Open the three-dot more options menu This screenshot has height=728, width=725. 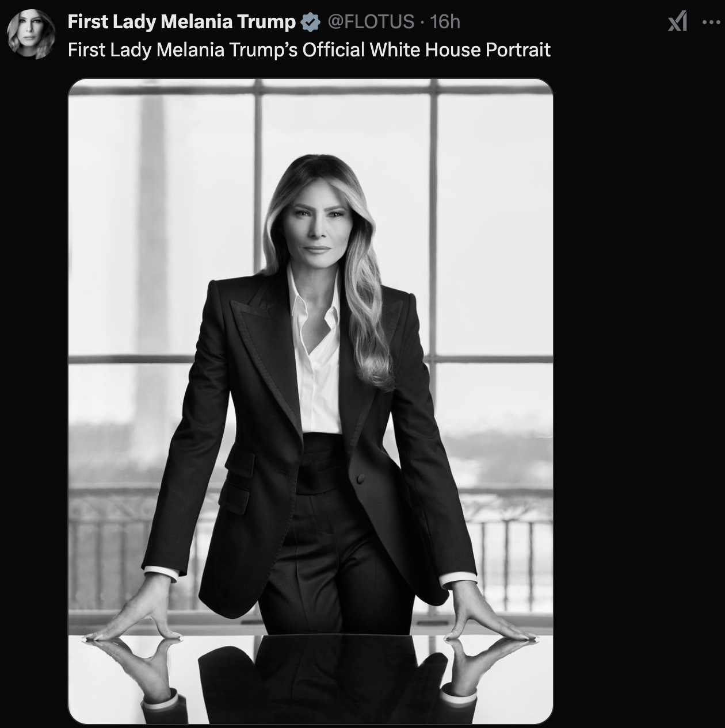coord(711,22)
